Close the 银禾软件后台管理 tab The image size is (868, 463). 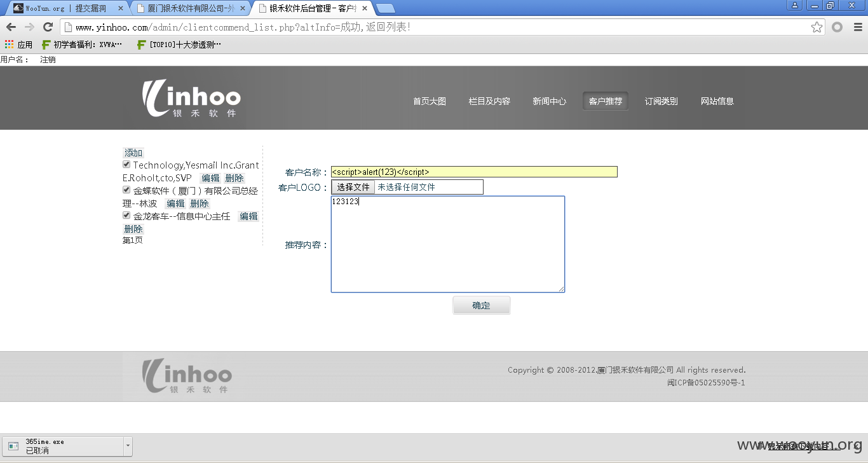coord(365,8)
